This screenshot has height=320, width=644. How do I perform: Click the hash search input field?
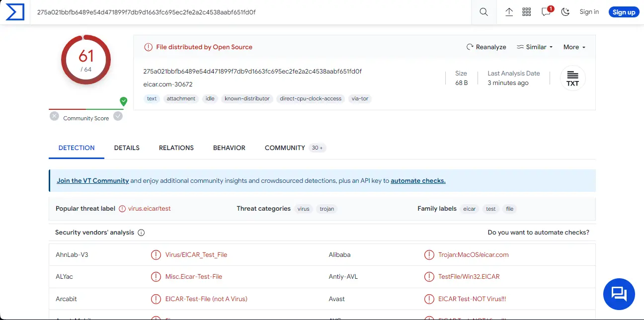coord(251,12)
